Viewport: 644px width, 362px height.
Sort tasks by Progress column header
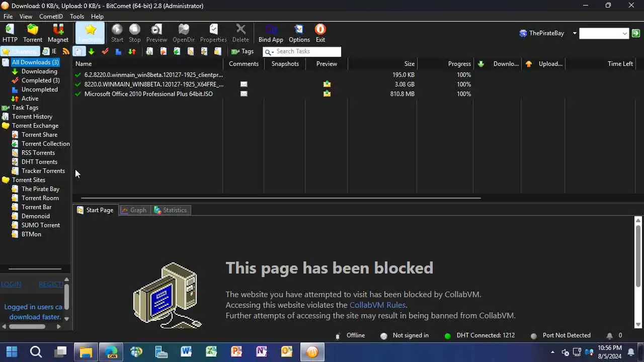[x=445, y=64]
